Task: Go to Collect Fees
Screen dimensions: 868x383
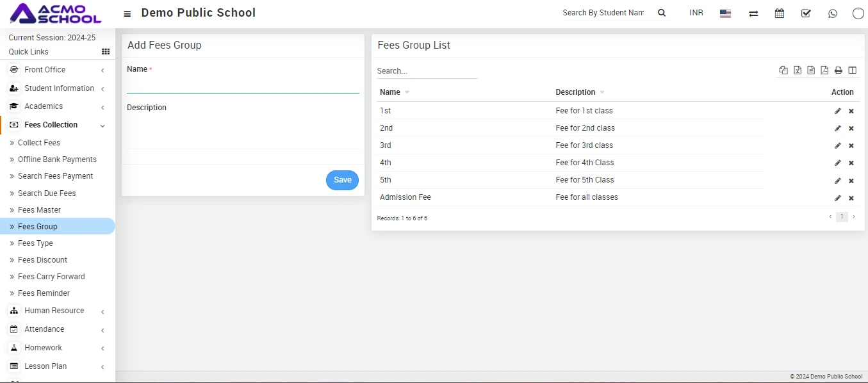Action: [x=39, y=143]
